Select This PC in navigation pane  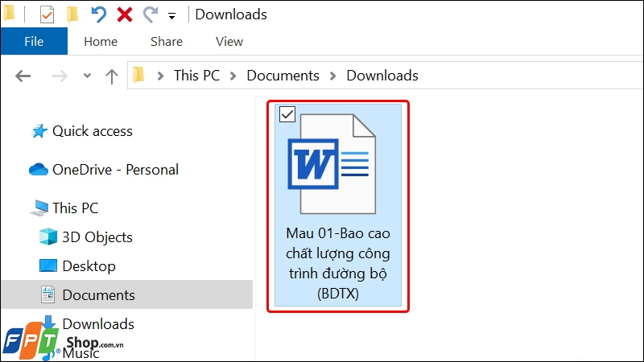75,208
